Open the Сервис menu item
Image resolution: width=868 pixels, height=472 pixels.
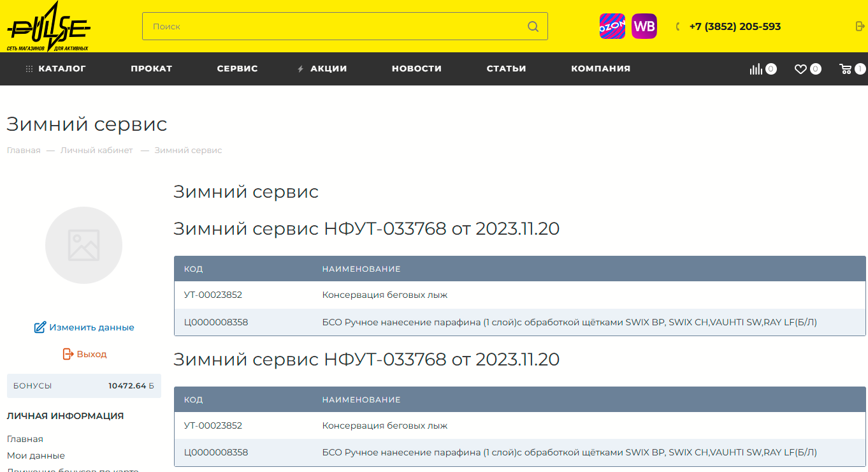237,69
